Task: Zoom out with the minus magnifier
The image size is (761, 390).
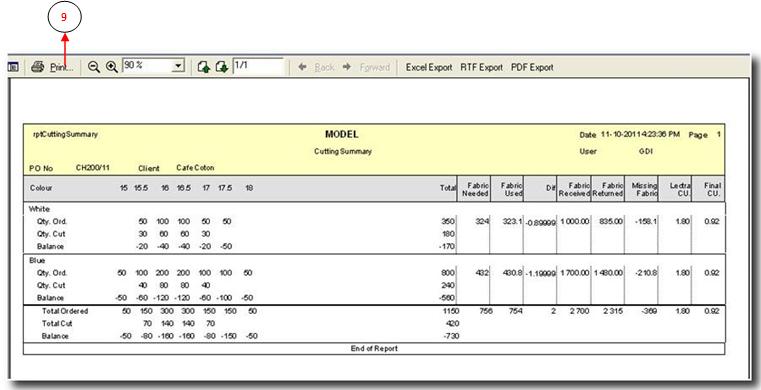Action: coord(94,67)
